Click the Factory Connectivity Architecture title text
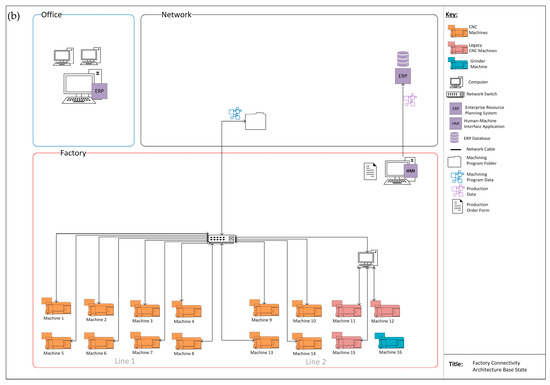 click(x=499, y=366)
